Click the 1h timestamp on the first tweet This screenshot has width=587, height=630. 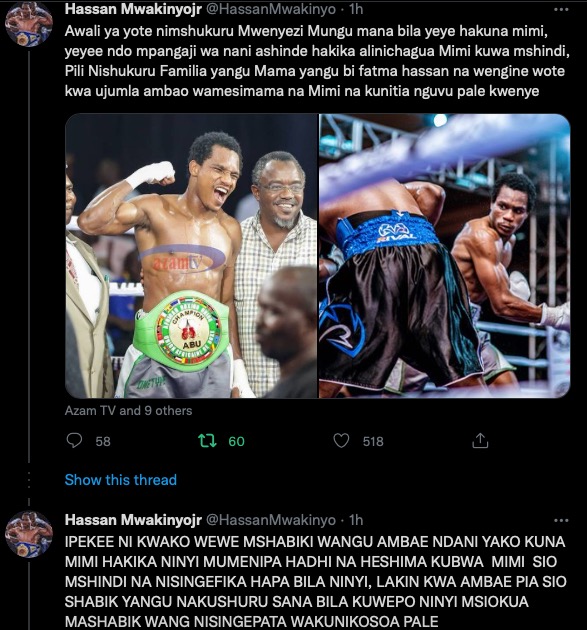pos(356,9)
